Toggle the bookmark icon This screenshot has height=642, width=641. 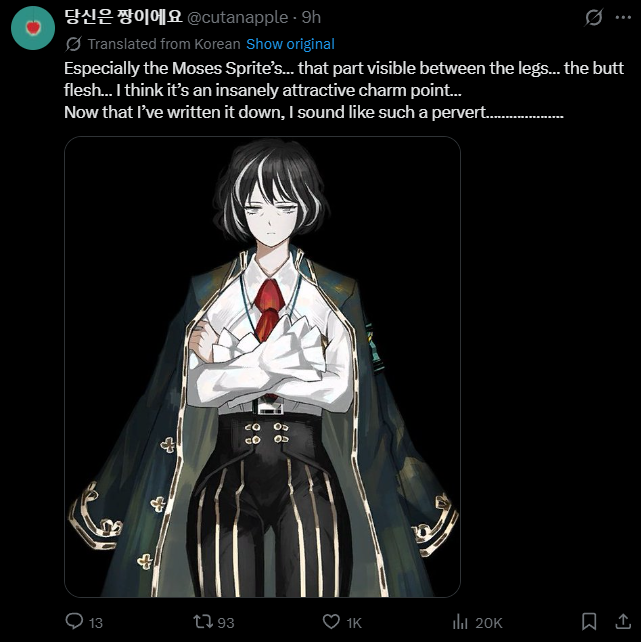[x=589, y=621]
